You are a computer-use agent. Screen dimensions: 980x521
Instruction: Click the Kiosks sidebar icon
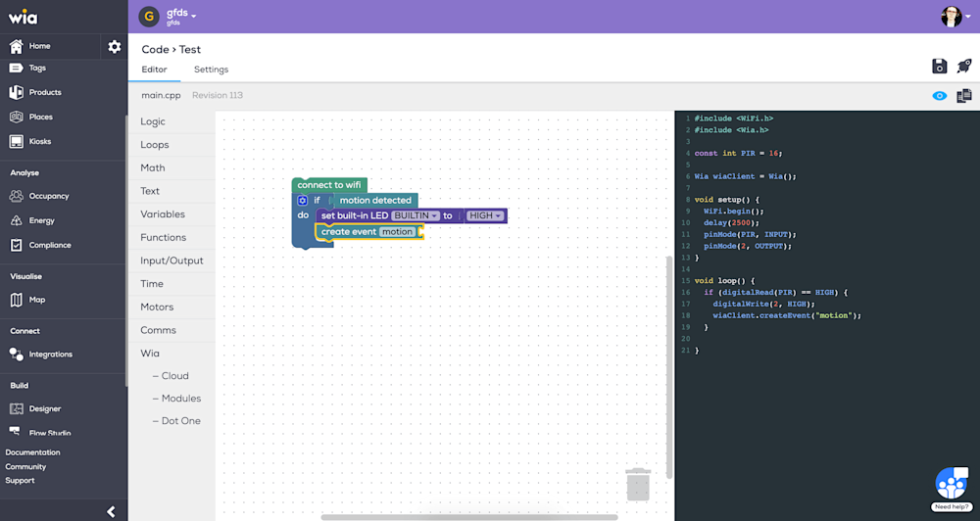[x=17, y=141]
